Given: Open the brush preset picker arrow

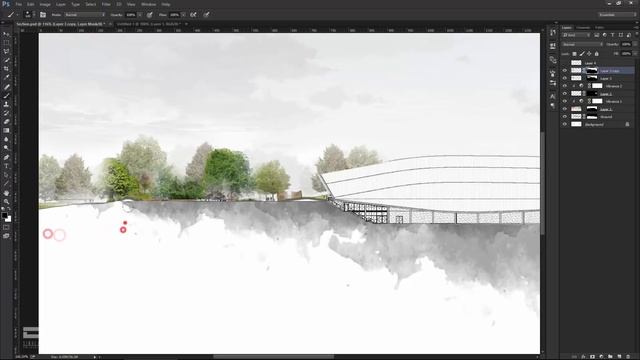Looking at the screenshot, I should [x=34, y=15].
